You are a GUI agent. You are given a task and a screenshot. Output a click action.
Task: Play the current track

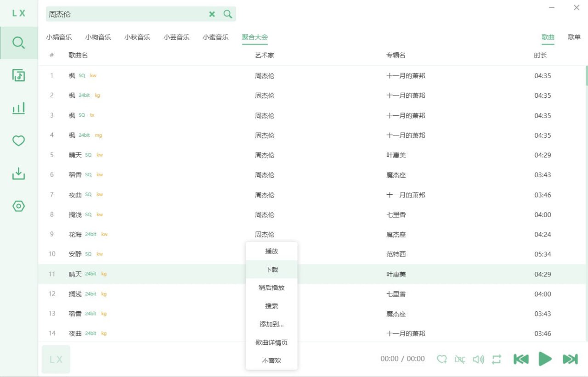pos(545,359)
